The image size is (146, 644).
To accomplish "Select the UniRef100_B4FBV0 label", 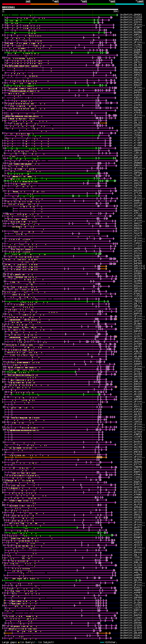I will (x=131, y=93).
